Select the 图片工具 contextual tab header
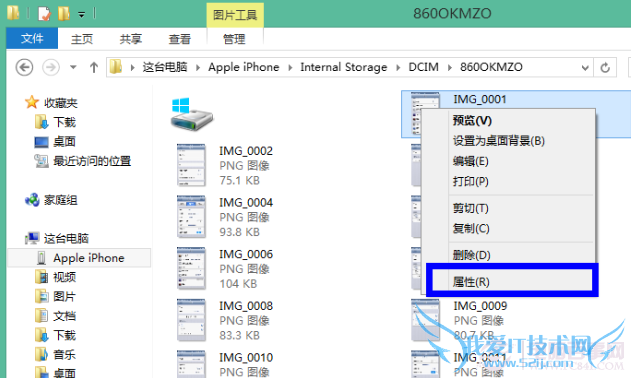Screen dimensions: 631x378 pos(235,15)
